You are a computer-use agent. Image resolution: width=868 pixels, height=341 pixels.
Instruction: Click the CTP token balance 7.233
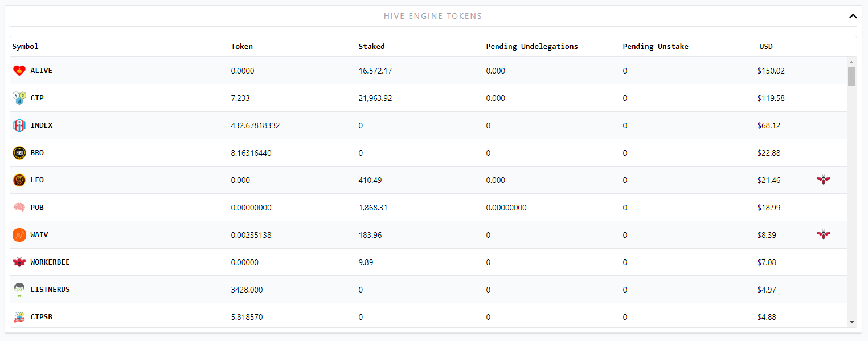click(240, 98)
